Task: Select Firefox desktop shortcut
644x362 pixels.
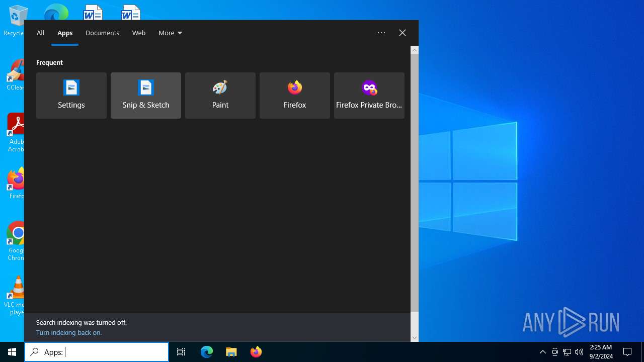Action: tap(15, 184)
